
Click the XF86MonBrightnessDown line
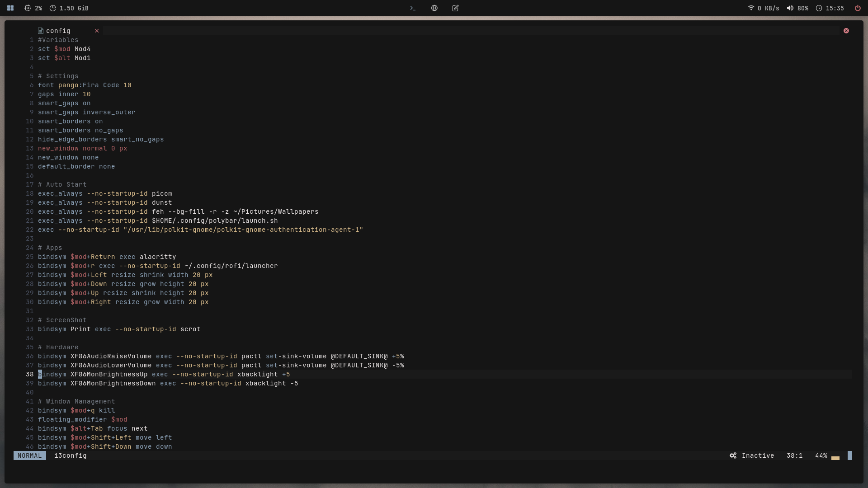pyautogui.click(x=168, y=383)
